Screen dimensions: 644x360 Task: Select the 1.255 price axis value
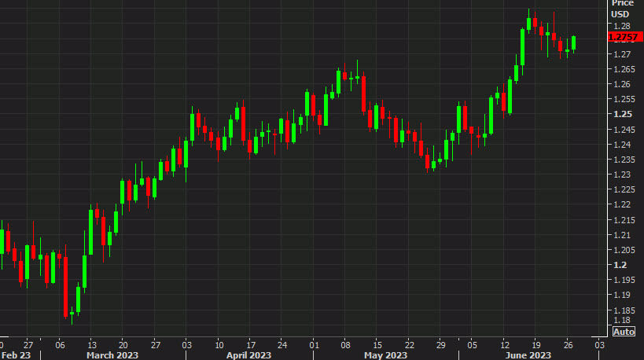pyautogui.click(x=624, y=99)
